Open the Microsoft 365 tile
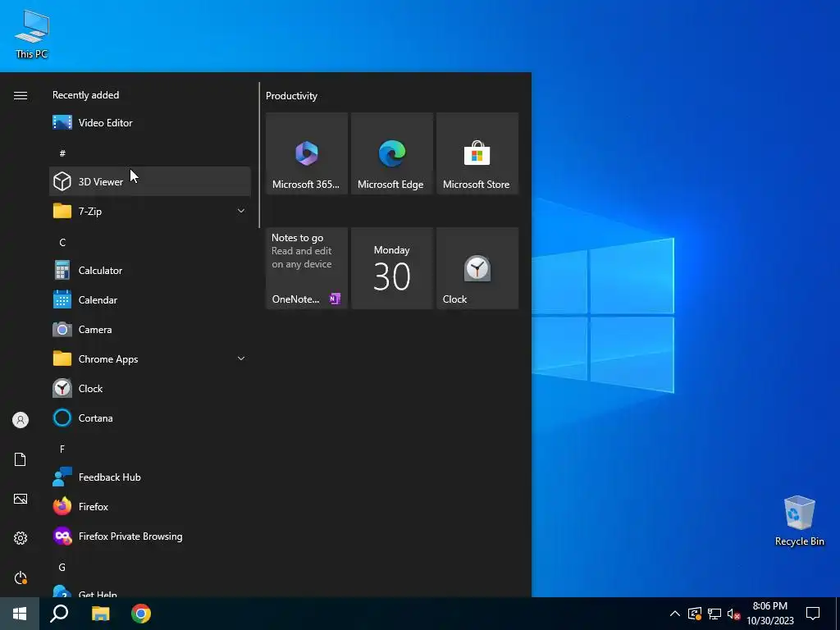 (x=307, y=153)
